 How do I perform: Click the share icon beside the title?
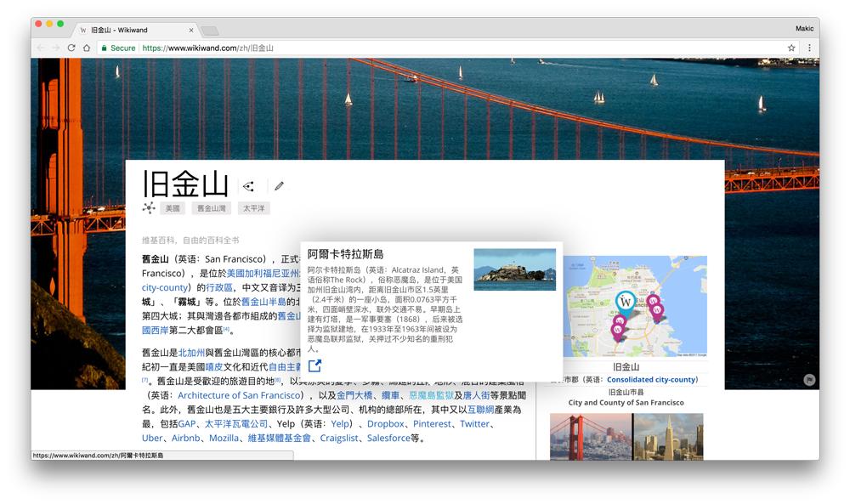tap(248, 187)
